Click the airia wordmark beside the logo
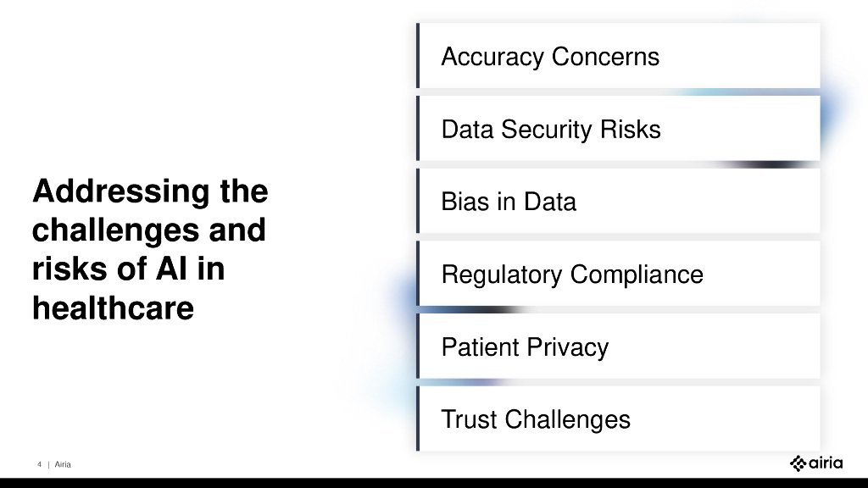Image resolution: width=868 pixels, height=488 pixels. tap(826, 463)
